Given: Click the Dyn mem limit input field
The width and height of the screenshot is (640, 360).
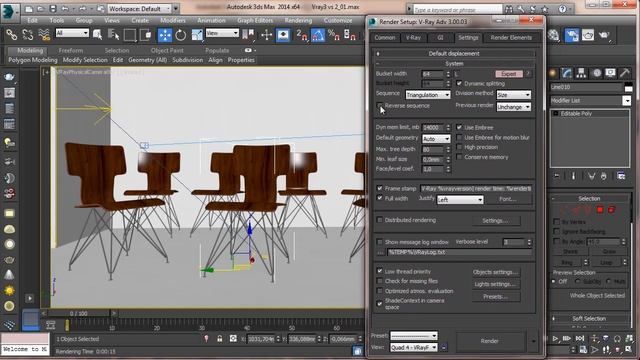Looking at the screenshot, I should tap(433, 127).
